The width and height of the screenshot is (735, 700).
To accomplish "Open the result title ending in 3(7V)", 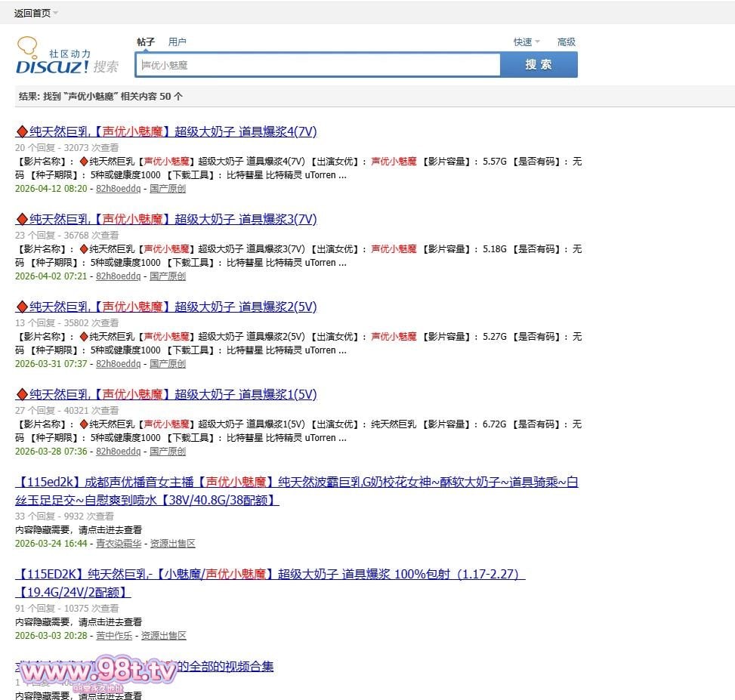I will pos(172,219).
